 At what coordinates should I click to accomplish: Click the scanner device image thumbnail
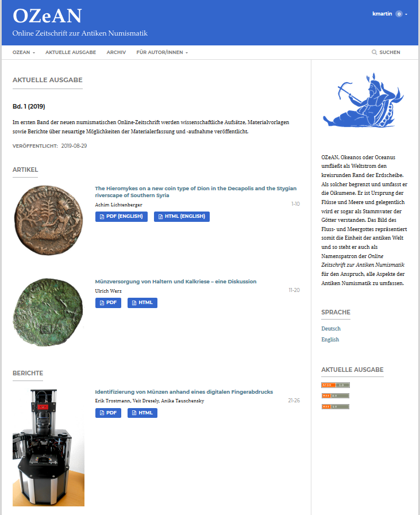click(x=48, y=447)
